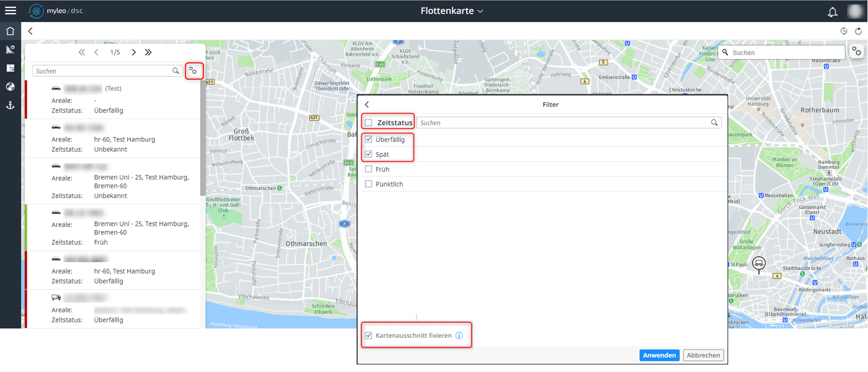Viewport: 868px width, 372px height.
Task: Toggle Kartenausschnitt fixieren checkbox
Action: (x=369, y=336)
